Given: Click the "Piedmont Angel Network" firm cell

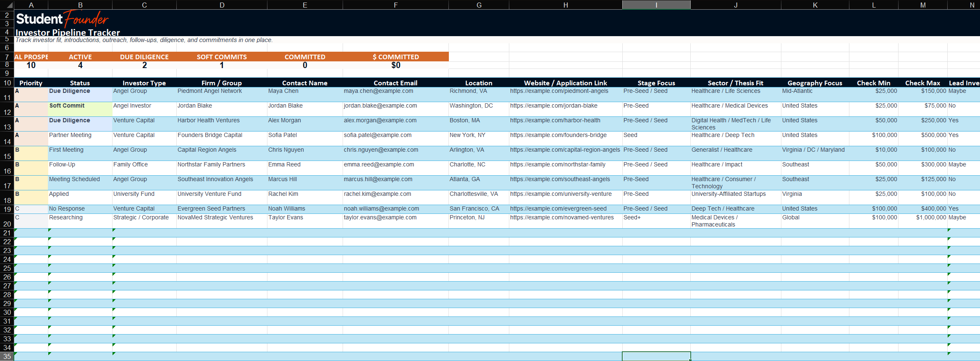Looking at the screenshot, I should pos(222,95).
